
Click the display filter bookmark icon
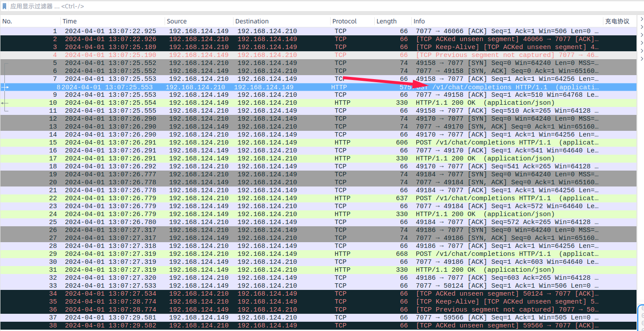coord(4,6)
